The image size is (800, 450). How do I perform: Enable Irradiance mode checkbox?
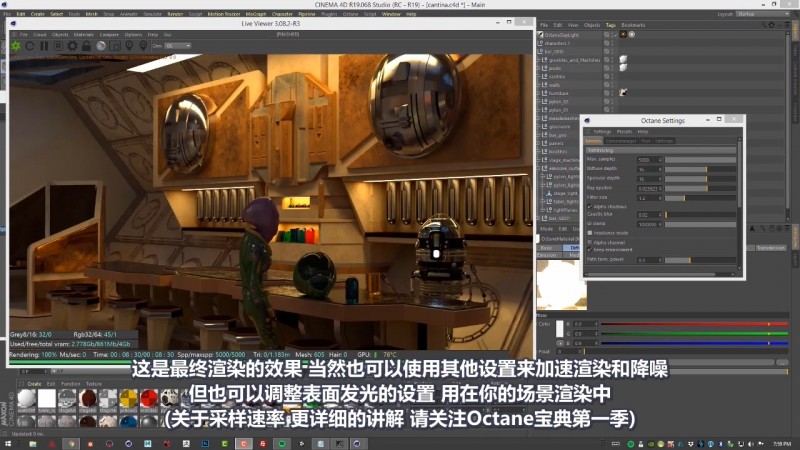pos(590,233)
